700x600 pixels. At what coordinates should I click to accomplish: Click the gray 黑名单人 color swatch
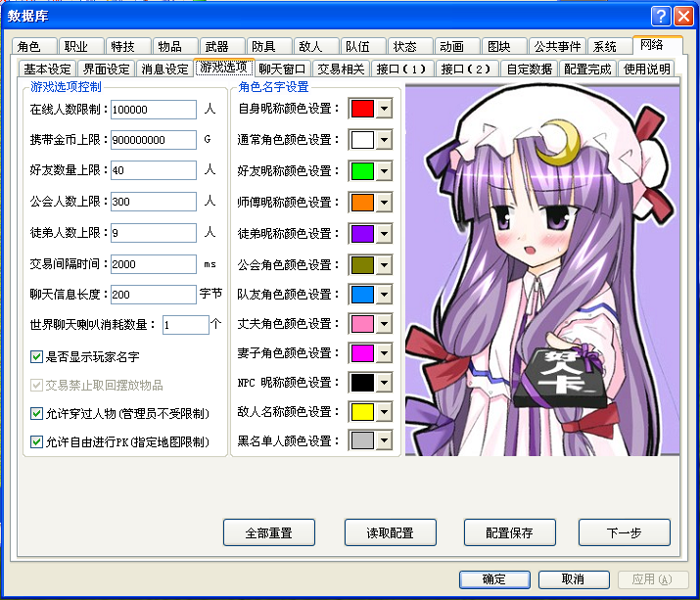[362, 440]
